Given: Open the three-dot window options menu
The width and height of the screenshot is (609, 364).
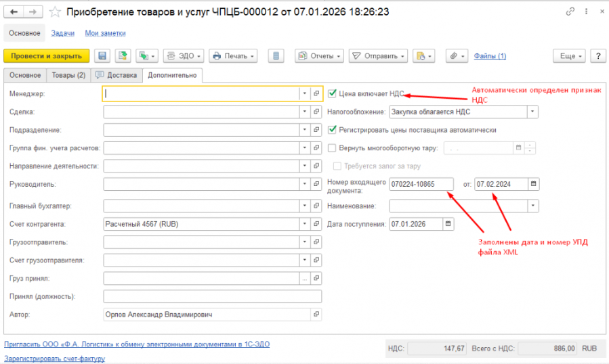Looking at the screenshot, I should click(x=586, y=12).
